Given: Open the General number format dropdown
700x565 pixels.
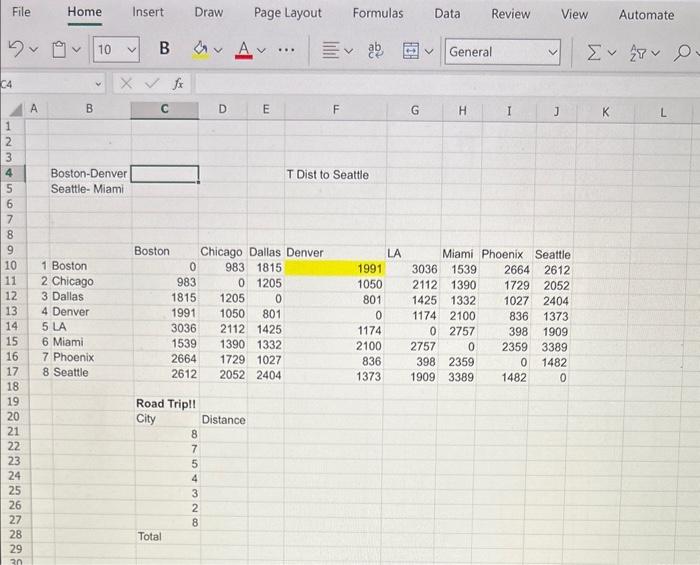Looking at the screenshot, I should [503, 52].
